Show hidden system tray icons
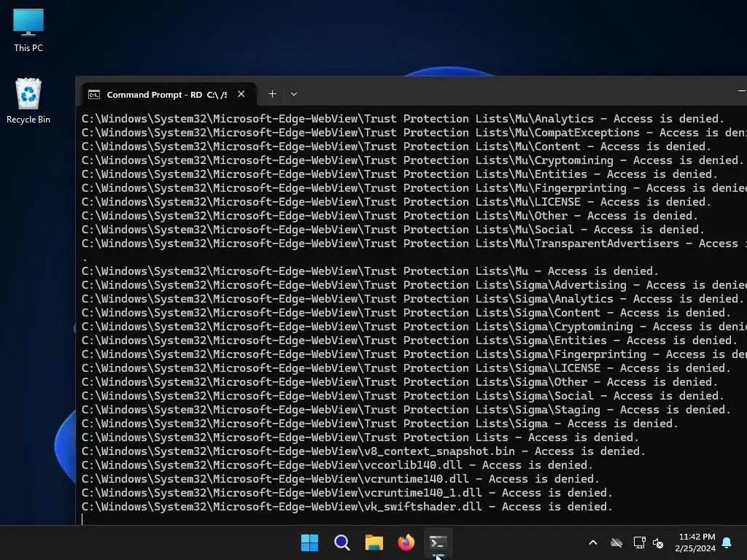 (x=593, y=542)
